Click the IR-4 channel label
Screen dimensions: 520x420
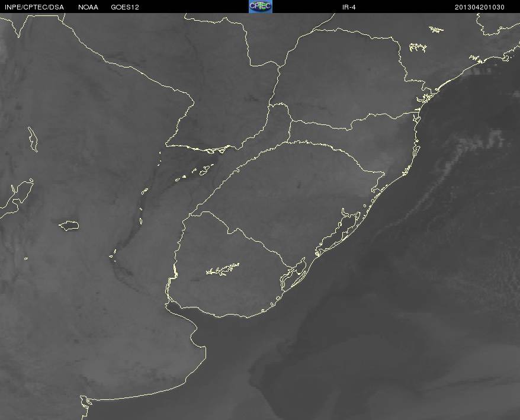pyautogui.click(x=349, y=7)
